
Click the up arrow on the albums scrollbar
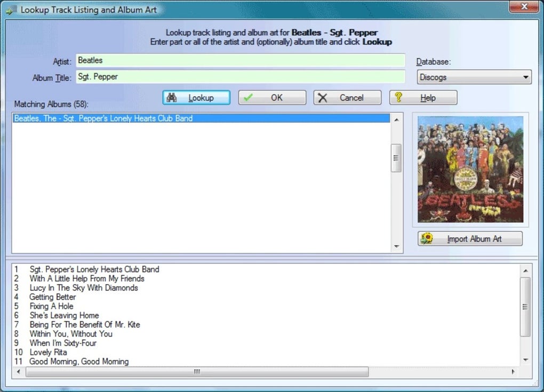pyautogui.click(x=396, y=118)
